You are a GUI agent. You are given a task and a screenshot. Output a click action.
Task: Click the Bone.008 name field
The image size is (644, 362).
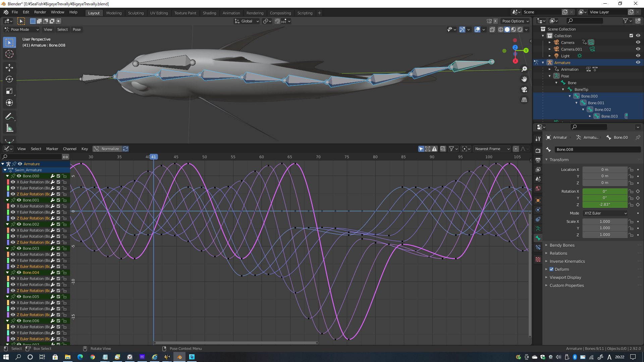[x=597, y=149]
